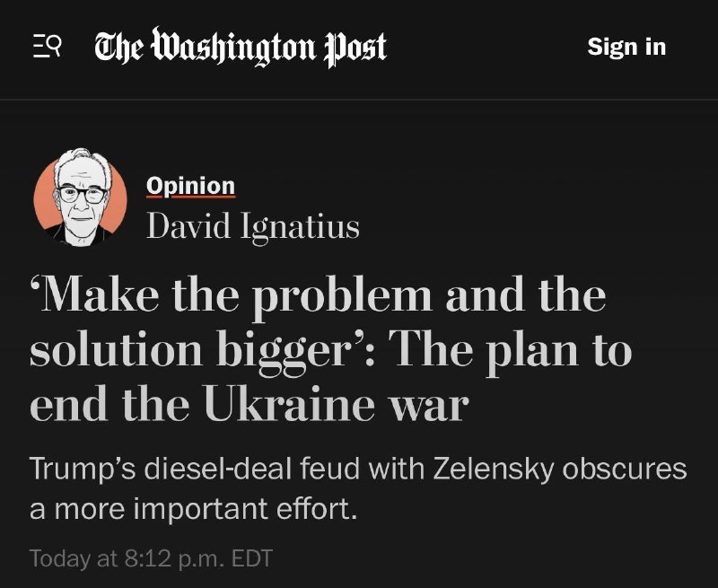
Task: Click The Washington Post masthead logo
Action: [241, 47]
